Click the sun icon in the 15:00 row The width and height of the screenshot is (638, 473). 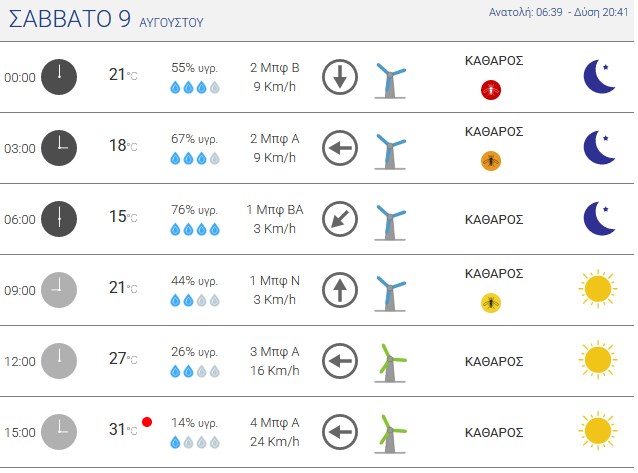[598, 431]
